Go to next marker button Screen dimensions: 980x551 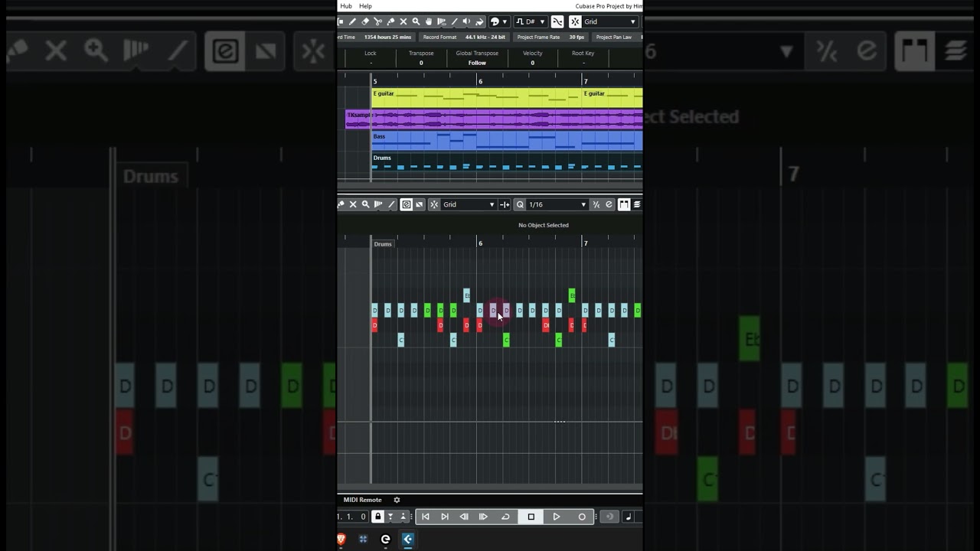point(445,517)
